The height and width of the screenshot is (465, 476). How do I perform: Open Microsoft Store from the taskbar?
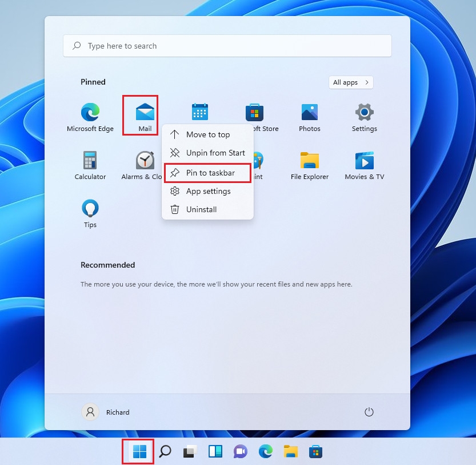pyautogui.click(x=315, y=451)
